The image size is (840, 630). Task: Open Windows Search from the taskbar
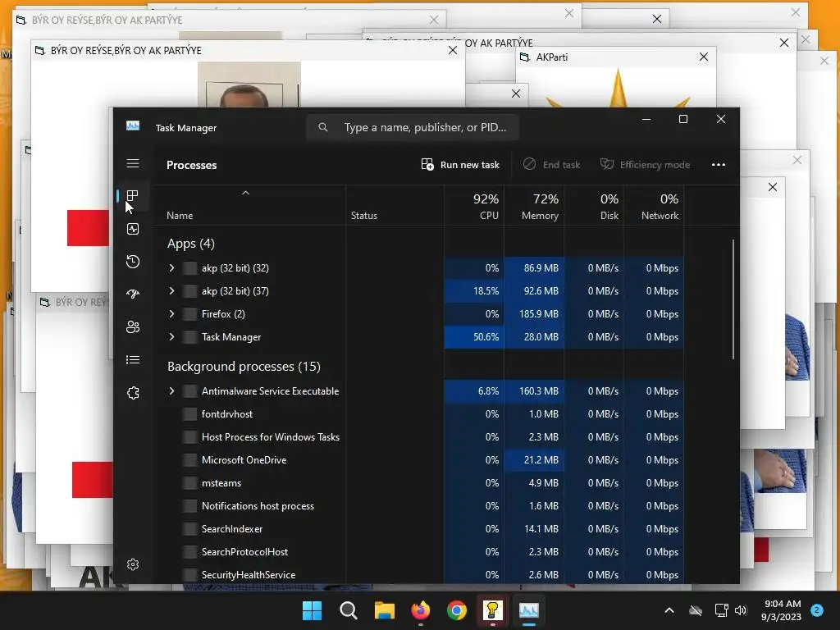(x=349, y=610)
